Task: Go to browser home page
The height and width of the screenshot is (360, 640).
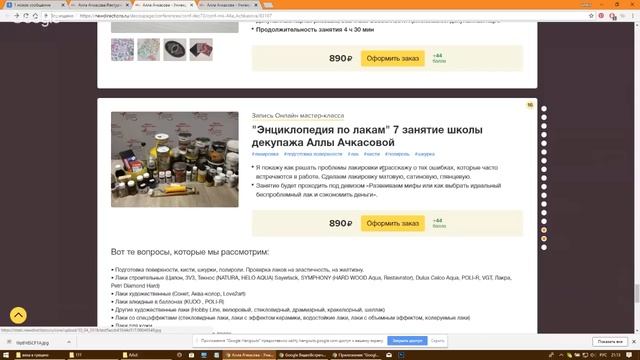Action: 36,16
